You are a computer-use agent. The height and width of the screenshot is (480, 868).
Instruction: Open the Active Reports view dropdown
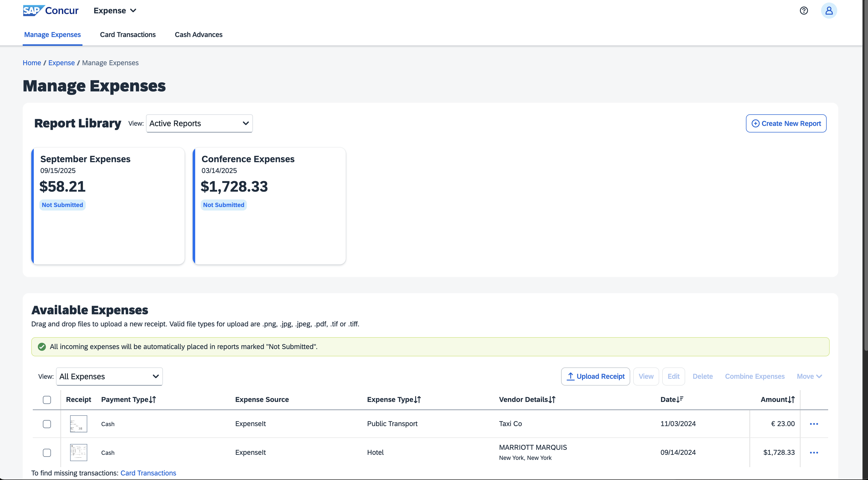(199, 124)
